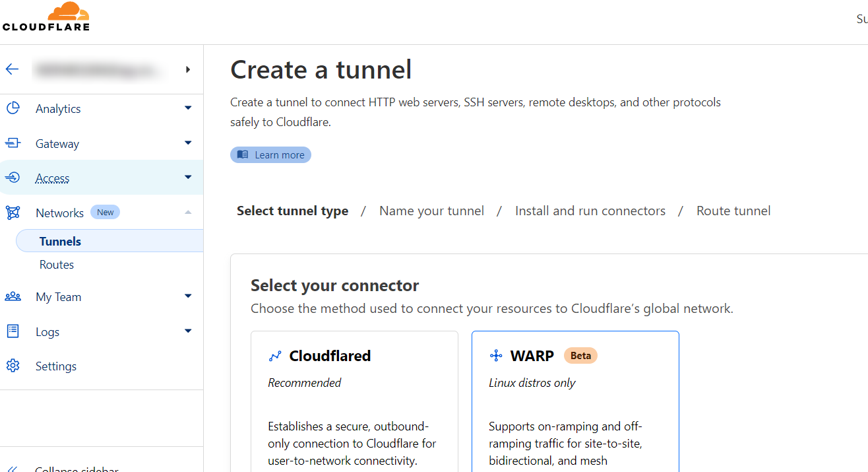Click the back arrow in the sidebar

[x=12, y=69]
